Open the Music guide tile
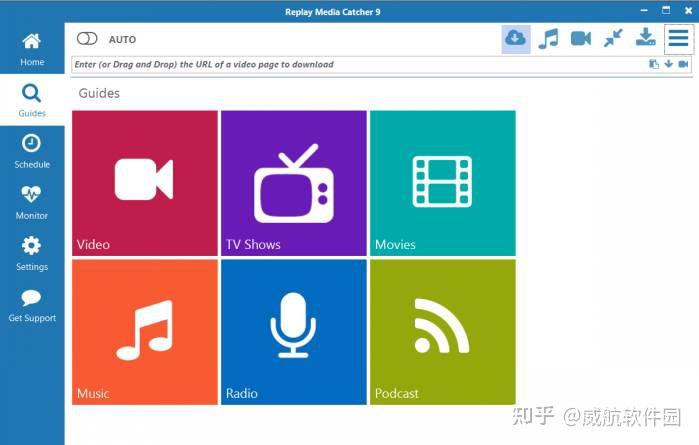The image size is (699, 445). coord(145,332)
